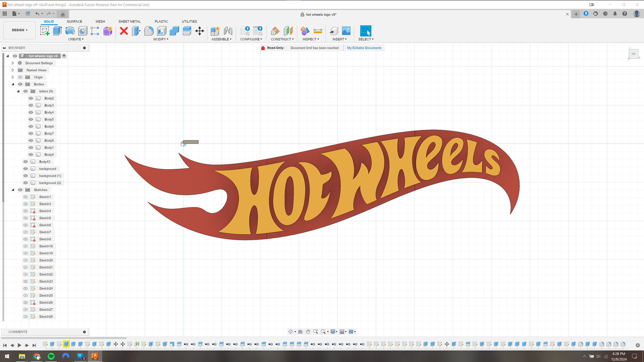The image size is (644, 362).
Task: Select the Combine tool
Action: (174, 31)
